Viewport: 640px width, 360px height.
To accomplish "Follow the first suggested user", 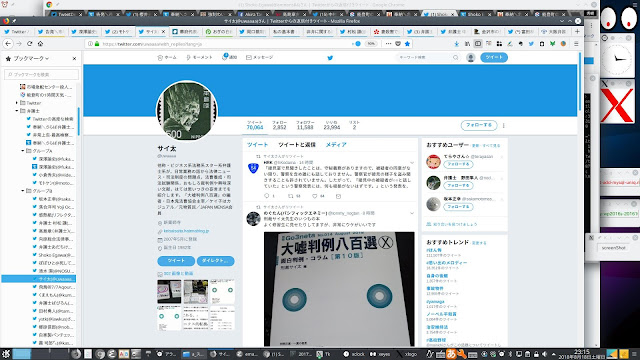I will 458,164.
